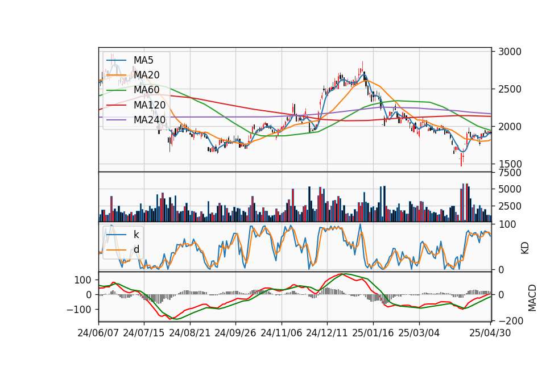Screen dimensions: 546x392
Task: Click the 24/12/11 date axis label
Action: coord(327,333)
